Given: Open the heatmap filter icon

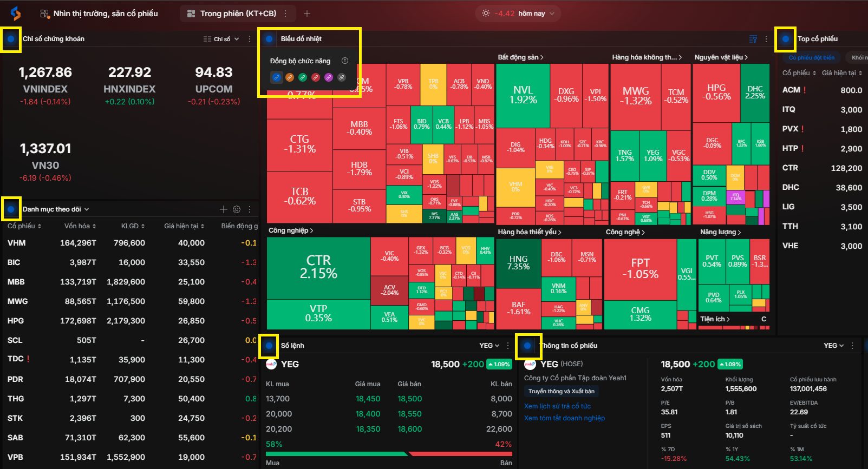Looking at the screenshot, I should [753, 39].
